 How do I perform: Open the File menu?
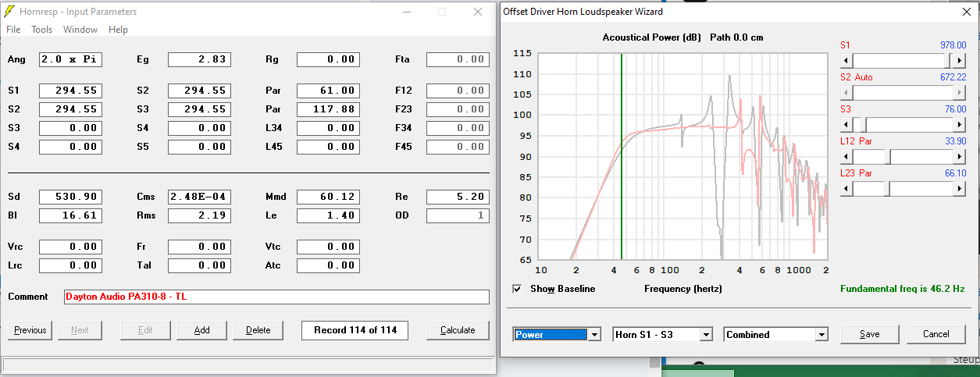pos(13,30)
